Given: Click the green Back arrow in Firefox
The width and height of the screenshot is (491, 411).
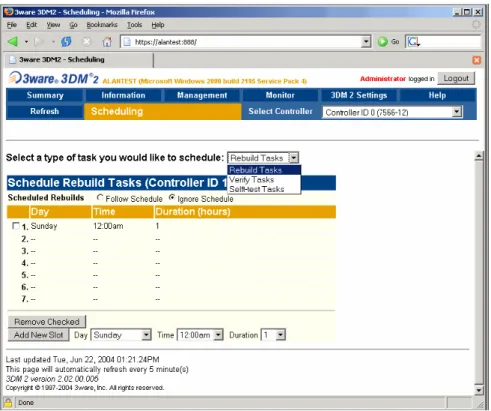Looking at the screenshot, I should [x=13, y=42].
